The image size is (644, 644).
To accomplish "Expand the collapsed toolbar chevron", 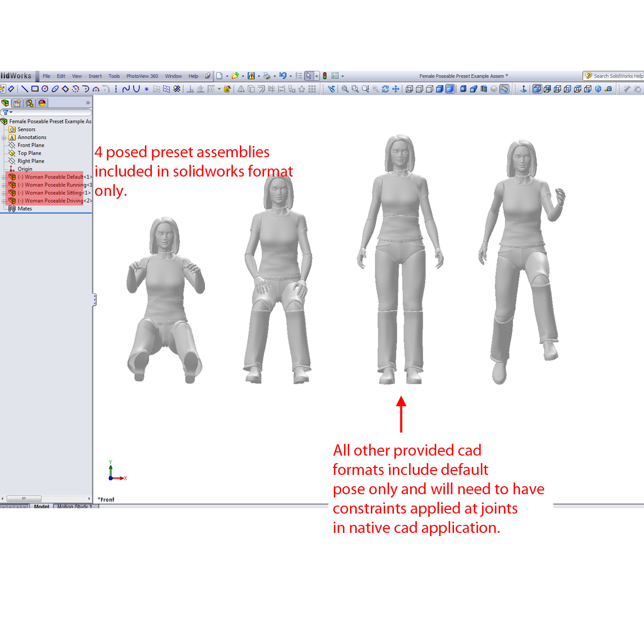I will (x=87, y=103).
